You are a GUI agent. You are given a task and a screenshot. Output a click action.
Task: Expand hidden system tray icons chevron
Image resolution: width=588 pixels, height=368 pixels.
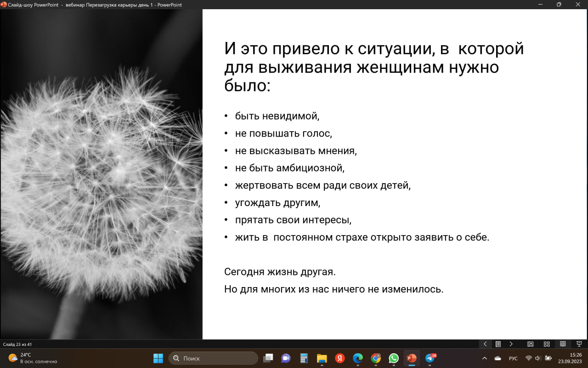484,358
